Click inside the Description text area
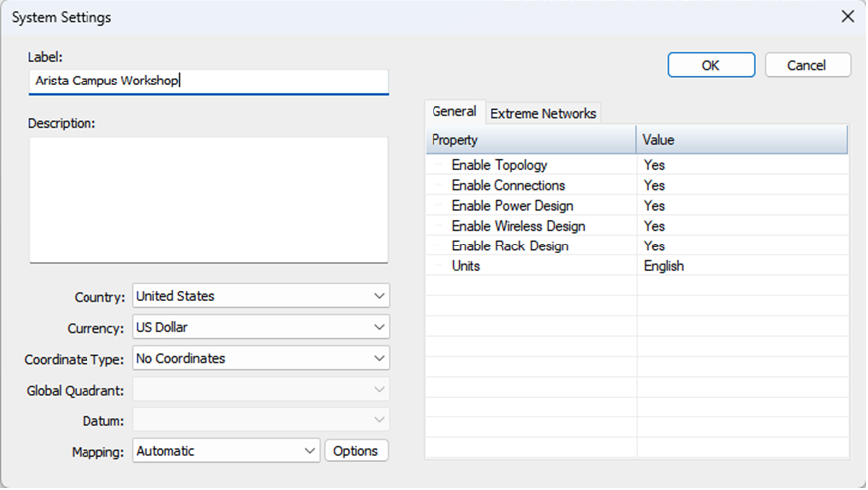Viewport: 868px width, 490px height. click(208, 199)
